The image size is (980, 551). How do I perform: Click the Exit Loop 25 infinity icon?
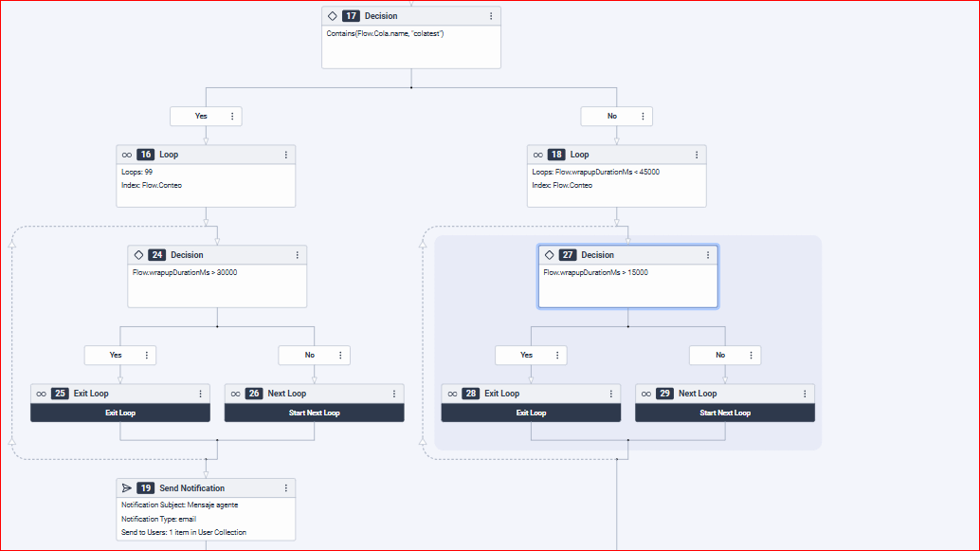pos(41,394)
